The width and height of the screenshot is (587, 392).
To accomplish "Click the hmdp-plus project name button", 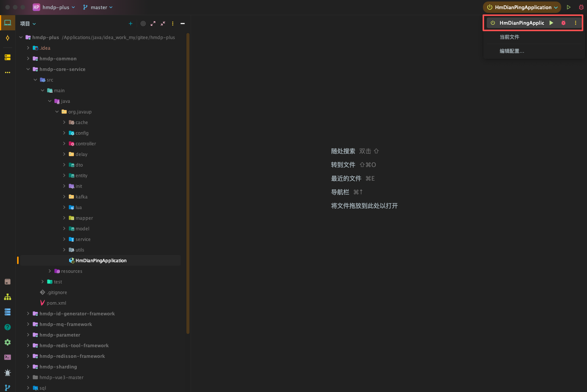I will point(54,7).
